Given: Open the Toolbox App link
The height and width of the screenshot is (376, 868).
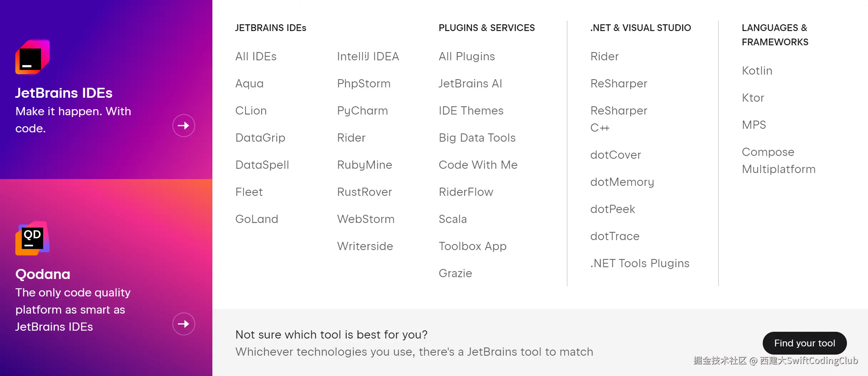Looking at the screenshot, I should point(472,246).
